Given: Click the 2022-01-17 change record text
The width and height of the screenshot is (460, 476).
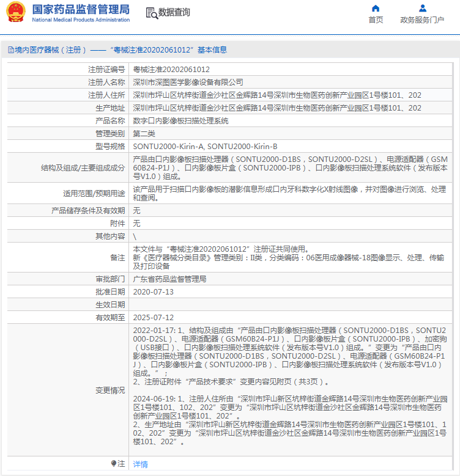Looking at the screenshot, I should click(290, 356).
